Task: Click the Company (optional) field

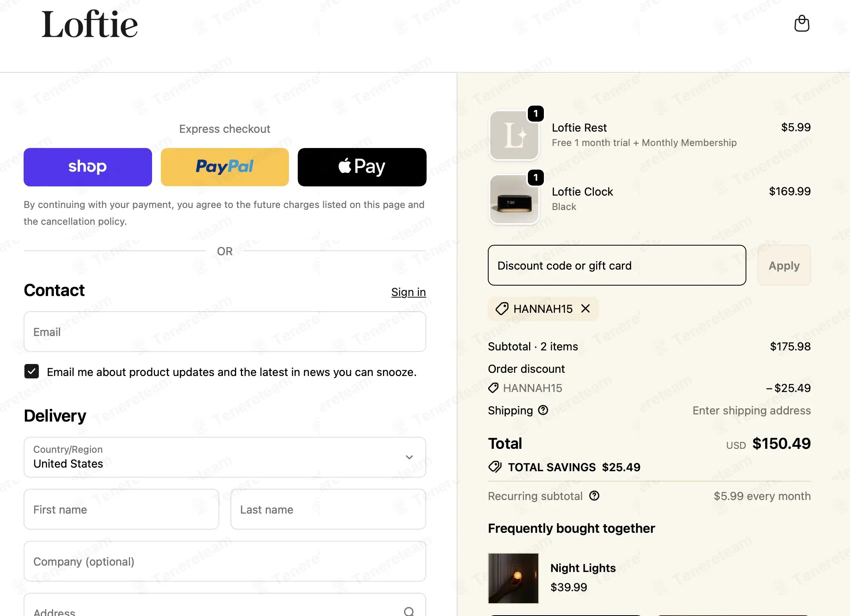Action: click(x=225, y=561)
